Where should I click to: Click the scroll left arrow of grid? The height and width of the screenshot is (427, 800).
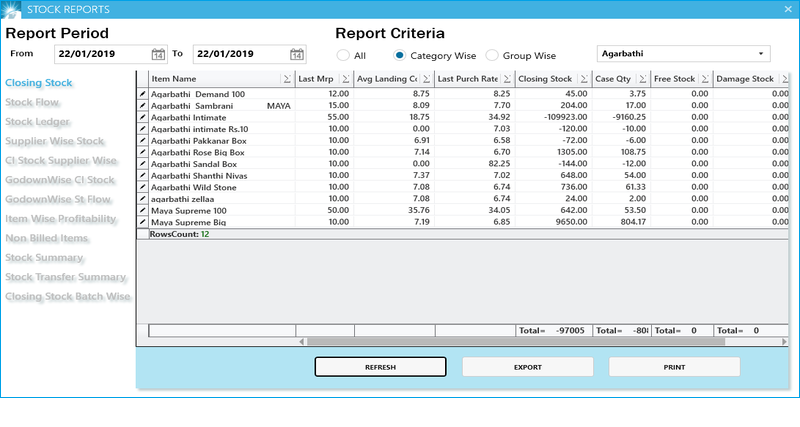[x=302, y=342]
